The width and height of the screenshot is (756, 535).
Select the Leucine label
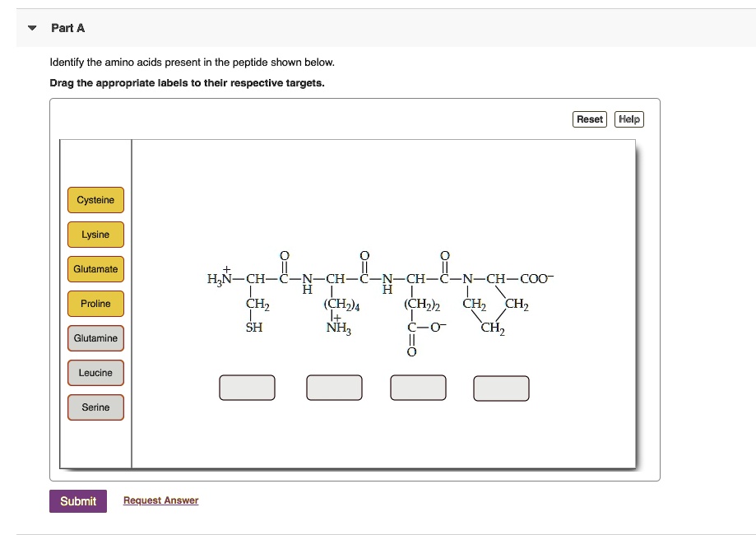coord(95,373)
